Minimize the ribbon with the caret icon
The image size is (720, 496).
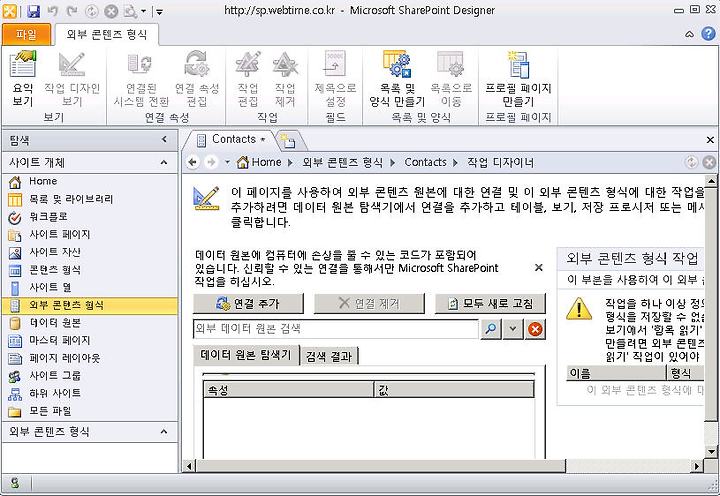689,34
